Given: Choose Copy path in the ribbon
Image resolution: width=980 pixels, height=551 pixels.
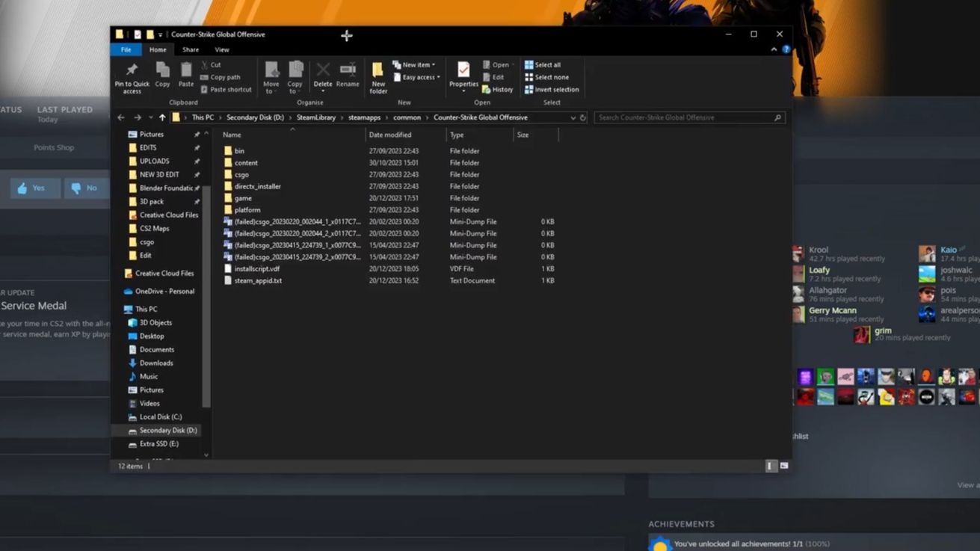Looking at the screenshot, I should tap(221, 77).
